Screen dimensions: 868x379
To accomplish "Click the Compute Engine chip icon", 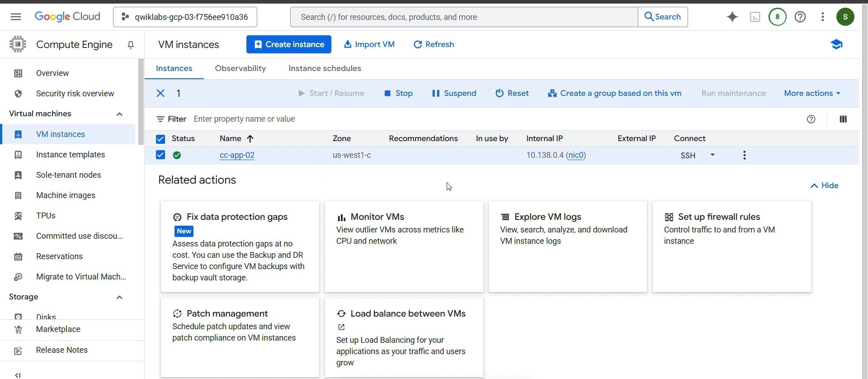I will (18, 44).
